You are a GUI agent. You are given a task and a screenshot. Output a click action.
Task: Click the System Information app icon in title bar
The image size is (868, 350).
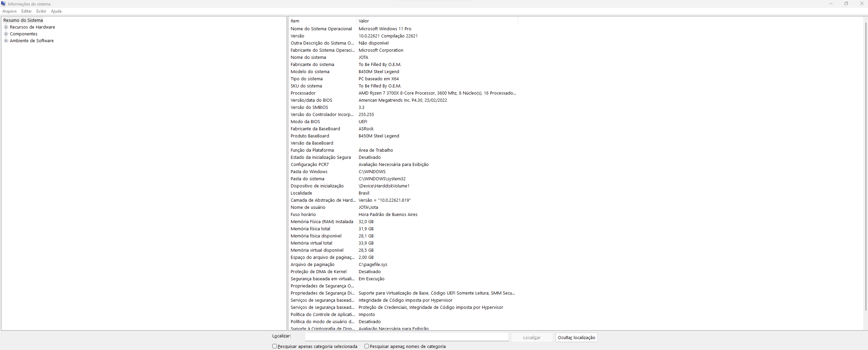3,4
